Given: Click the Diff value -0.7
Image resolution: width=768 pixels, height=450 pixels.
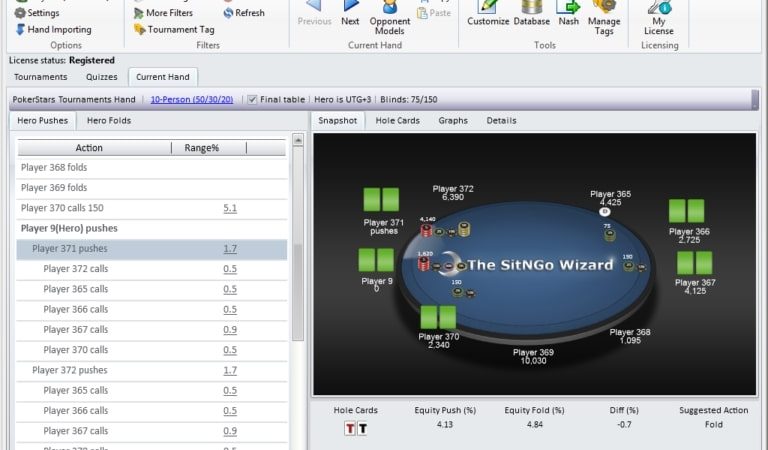Looking at the screenshot, I should (624, 425).
